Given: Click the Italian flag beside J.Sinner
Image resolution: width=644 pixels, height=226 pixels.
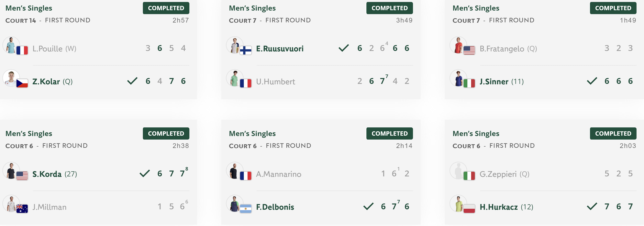Looking at the screenshot, I should (469, 83).
